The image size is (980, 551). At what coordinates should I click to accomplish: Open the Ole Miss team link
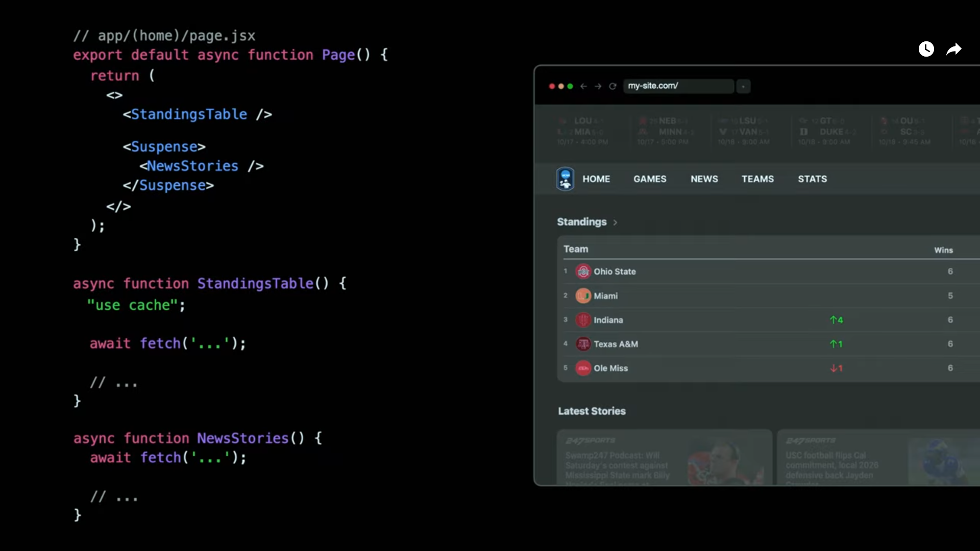tap(610, 368)
